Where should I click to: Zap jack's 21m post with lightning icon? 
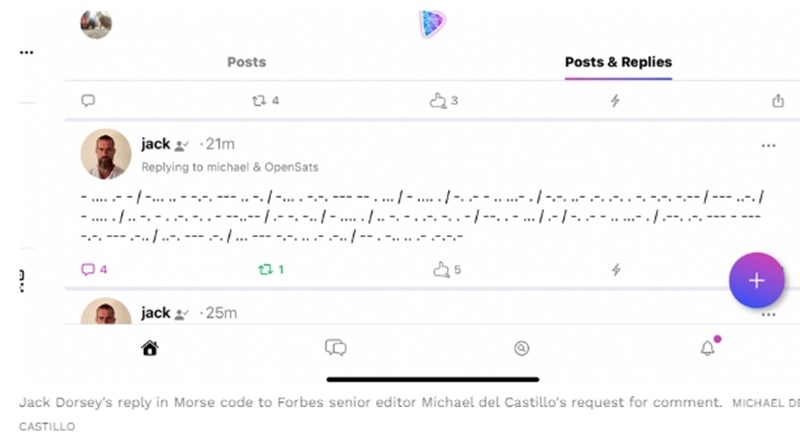(616, 269)
